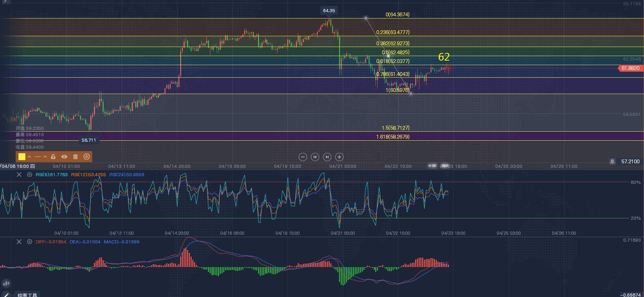Screen dimensions: 644x297
Task: Click Fibonacci level 1(60.5976) label
Action: (397, 90)
